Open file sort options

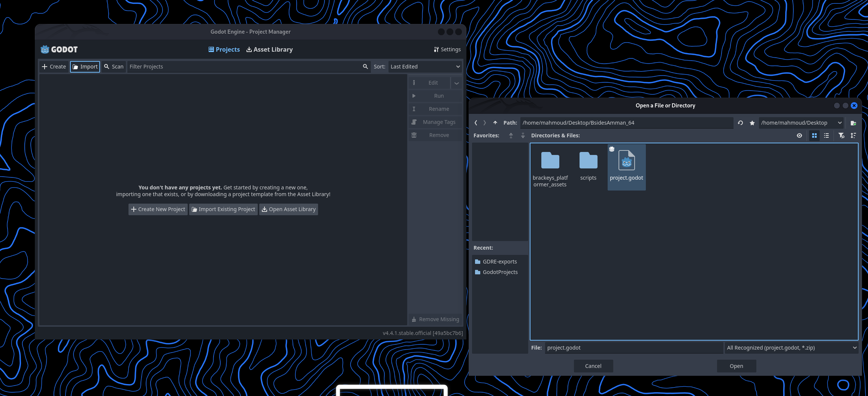(853, 135)
